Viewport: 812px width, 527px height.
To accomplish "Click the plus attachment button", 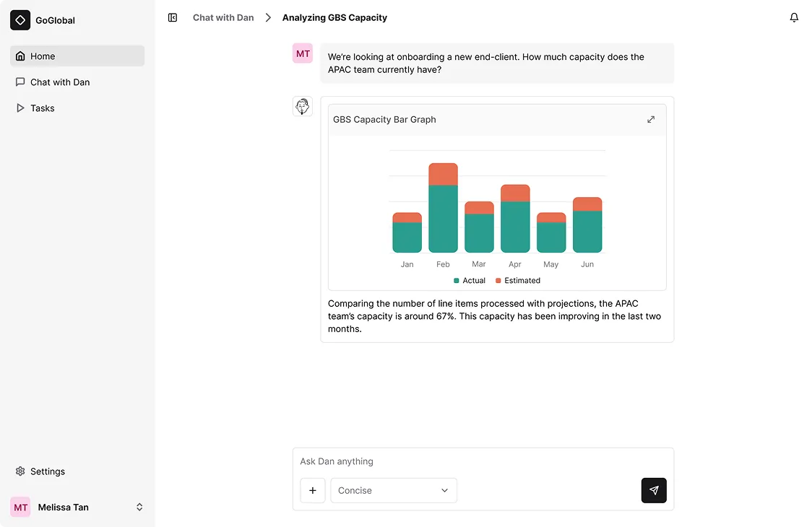I will click(x=313, y=490).
